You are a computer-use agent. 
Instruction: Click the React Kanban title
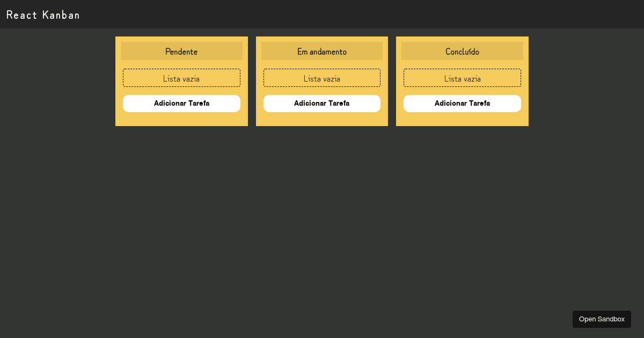(43, 15)
